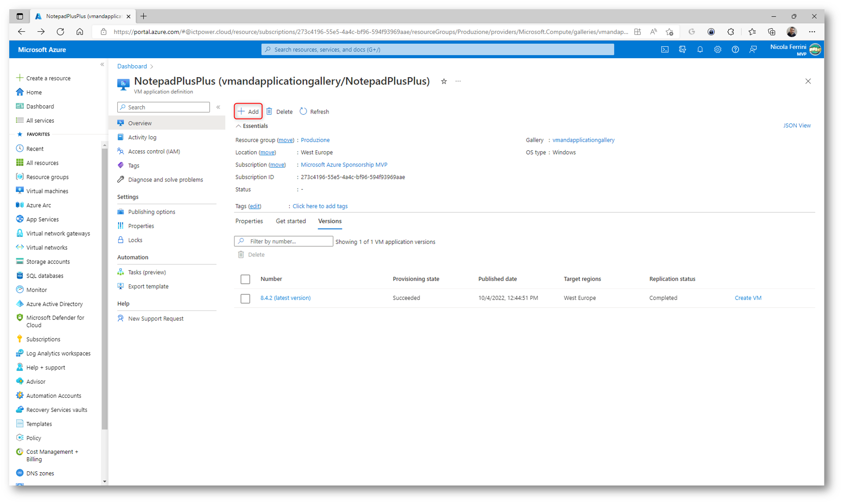
Task: Collapse the Azure portal left sidebar
Action: pyautogui.click(x=102, y=65)
